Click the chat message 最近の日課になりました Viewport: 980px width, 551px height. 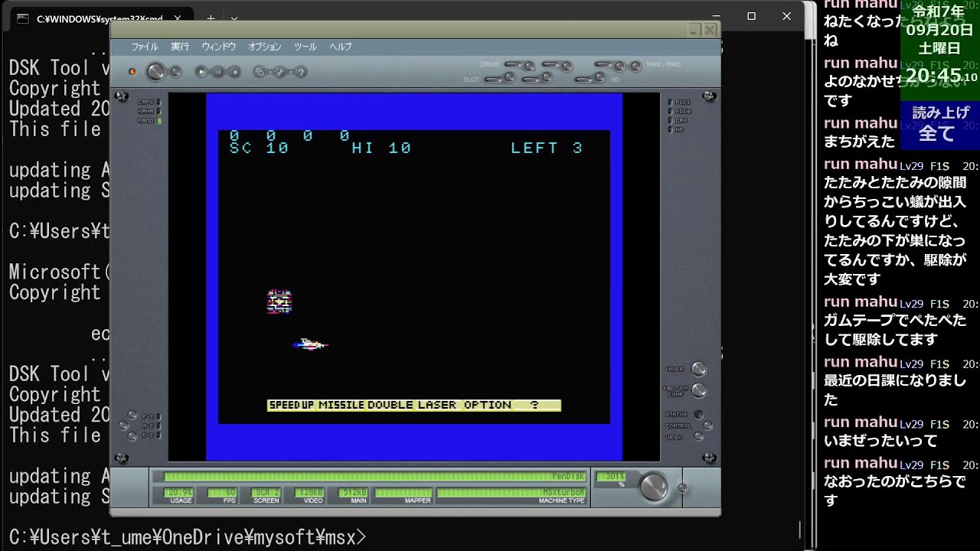point(895,390)
